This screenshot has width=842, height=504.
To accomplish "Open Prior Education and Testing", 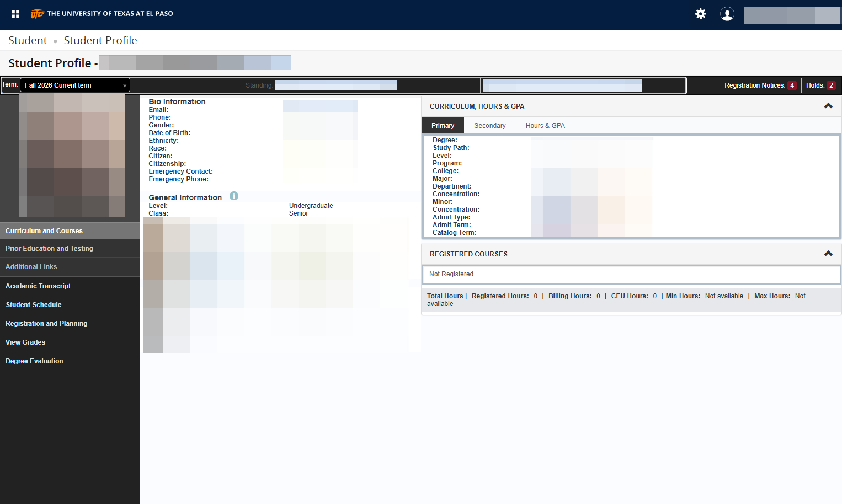I will pyautogui.click(x=70, y=249).
